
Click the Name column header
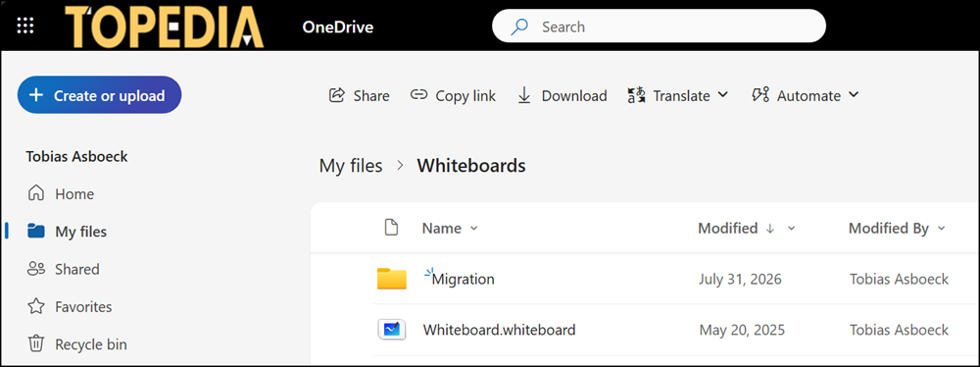click(441, 229)
